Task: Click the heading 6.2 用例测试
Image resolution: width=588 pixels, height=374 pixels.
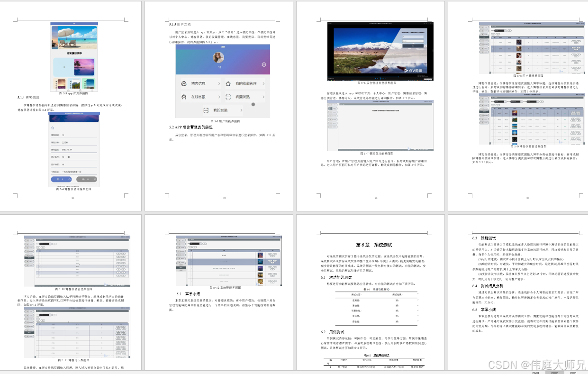Action: coord(333,332)
